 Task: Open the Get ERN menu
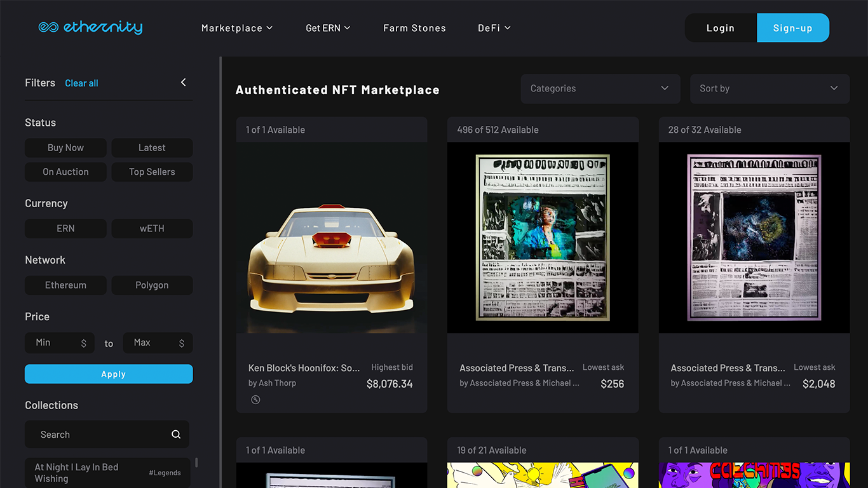328,28
